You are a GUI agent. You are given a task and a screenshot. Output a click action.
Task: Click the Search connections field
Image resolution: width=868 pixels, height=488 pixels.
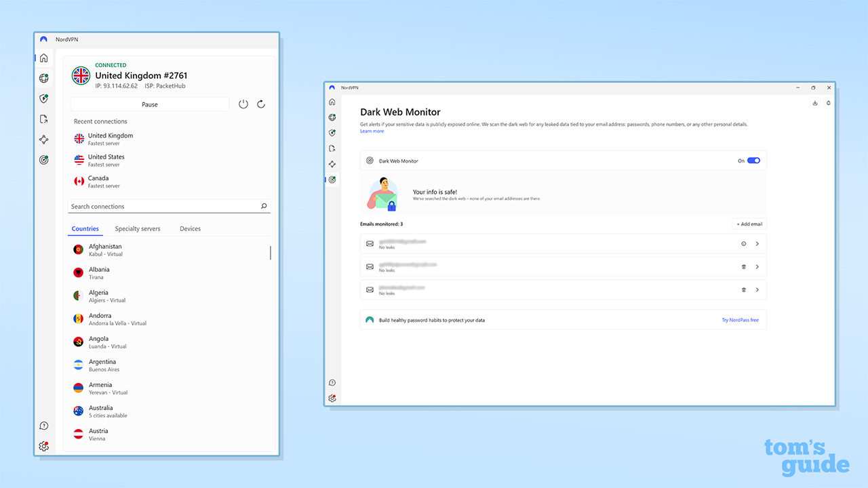(x=163, y=207)
